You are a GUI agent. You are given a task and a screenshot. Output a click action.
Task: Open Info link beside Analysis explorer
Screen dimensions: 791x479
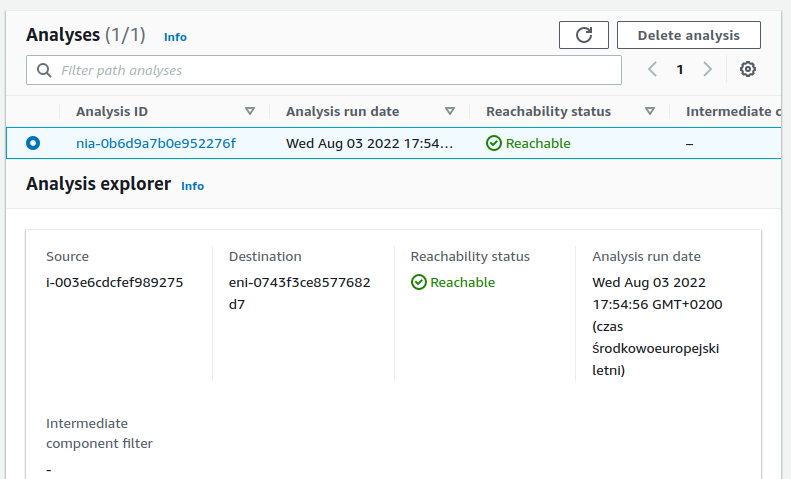coord(192,186)
